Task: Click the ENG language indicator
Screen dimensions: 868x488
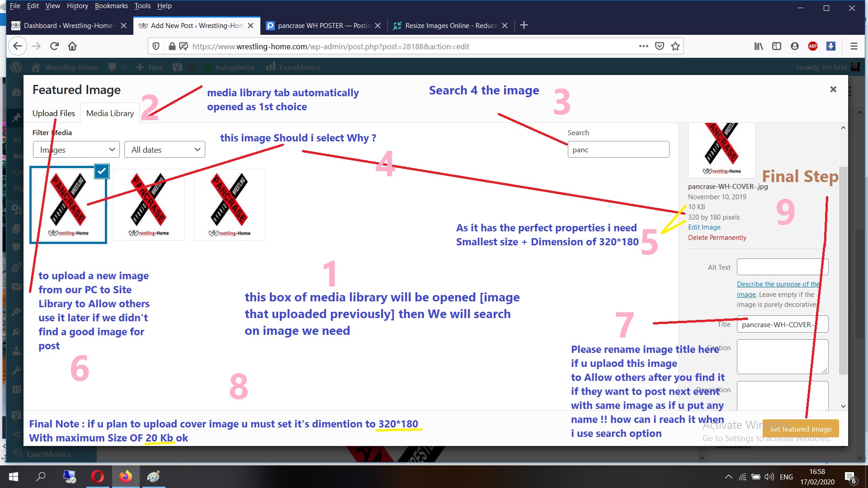Action: click(786, 477)
